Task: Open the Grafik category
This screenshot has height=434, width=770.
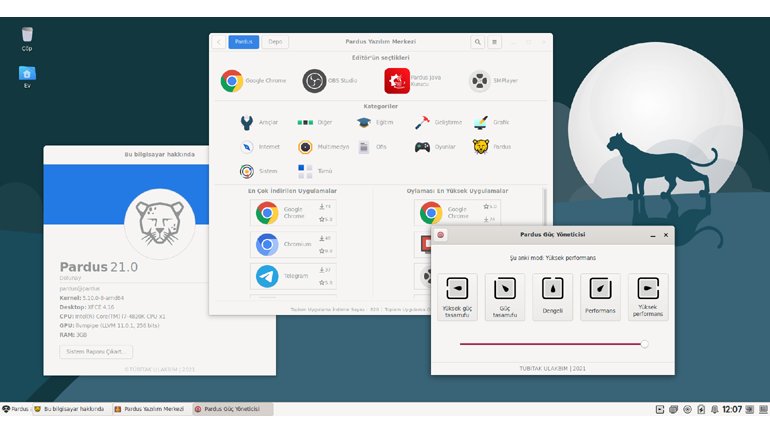Action: [481, 122]
